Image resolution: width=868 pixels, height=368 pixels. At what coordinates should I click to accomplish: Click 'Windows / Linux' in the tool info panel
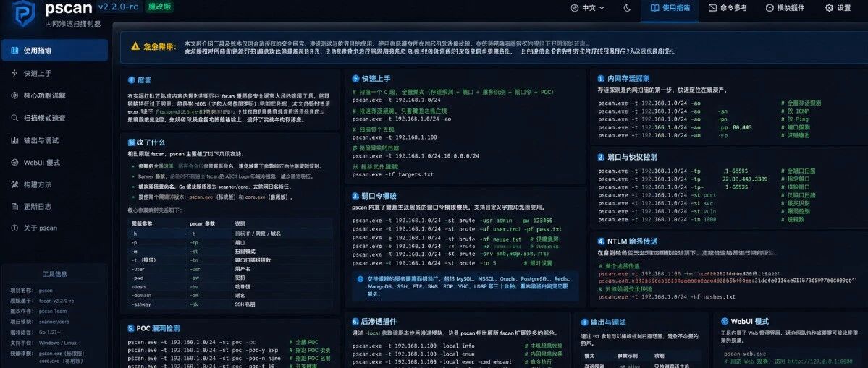tap(56, 343)
